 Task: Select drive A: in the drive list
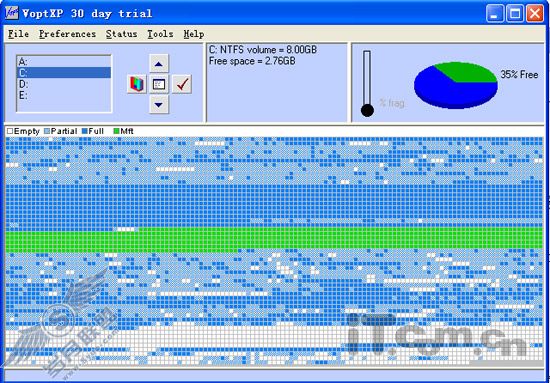64,62
